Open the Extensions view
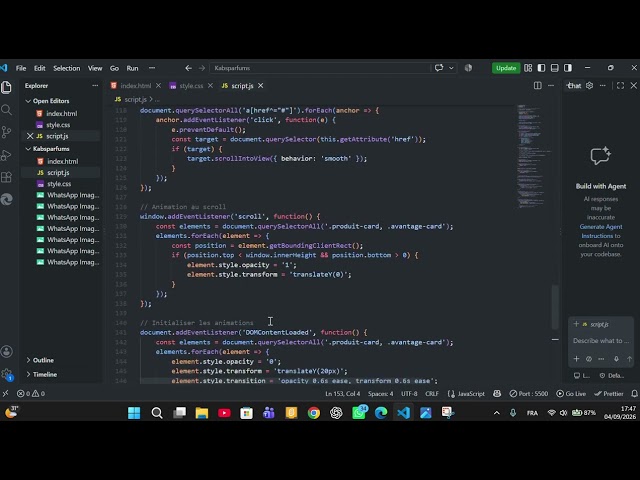 pos(7,177)
